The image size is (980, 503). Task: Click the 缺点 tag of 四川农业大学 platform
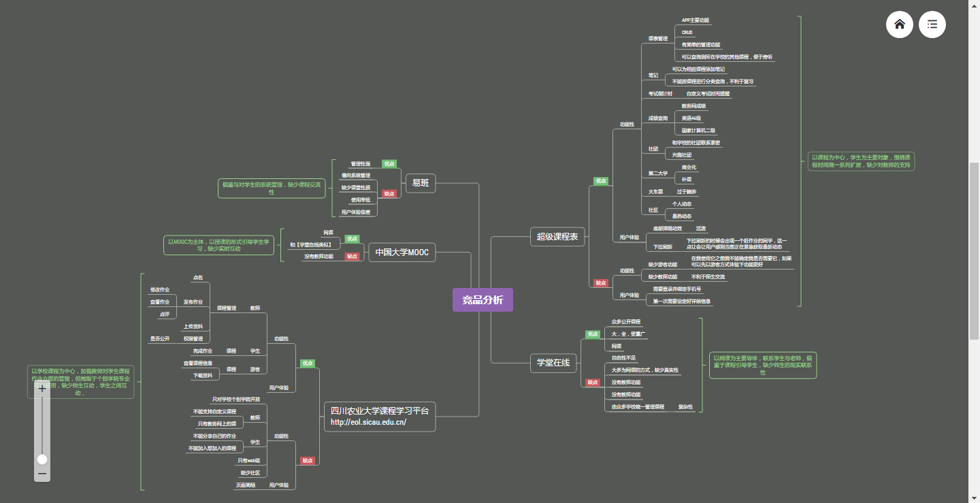click(x=308, y=461)
